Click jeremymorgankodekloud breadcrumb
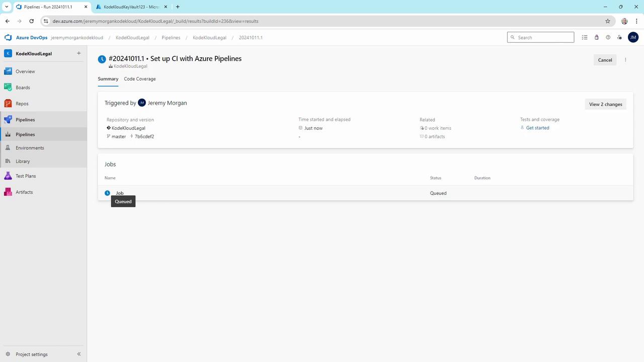The height and width of the screenshot is (362, 644). pyautogui.click(x=77, y=38)
